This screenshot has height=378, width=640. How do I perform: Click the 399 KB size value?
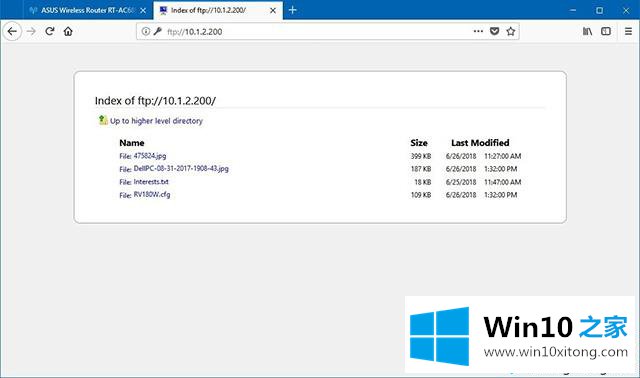pos(421,156)
